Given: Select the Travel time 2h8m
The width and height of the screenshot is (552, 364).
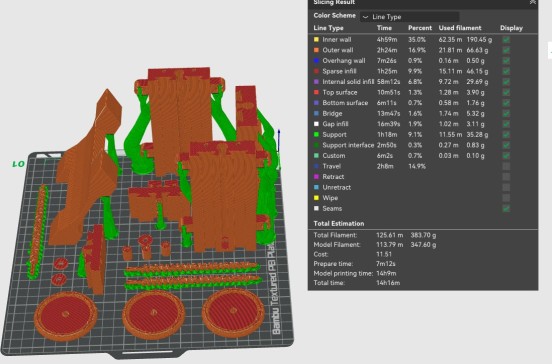Looking at the screenshot, I should 385,166.
